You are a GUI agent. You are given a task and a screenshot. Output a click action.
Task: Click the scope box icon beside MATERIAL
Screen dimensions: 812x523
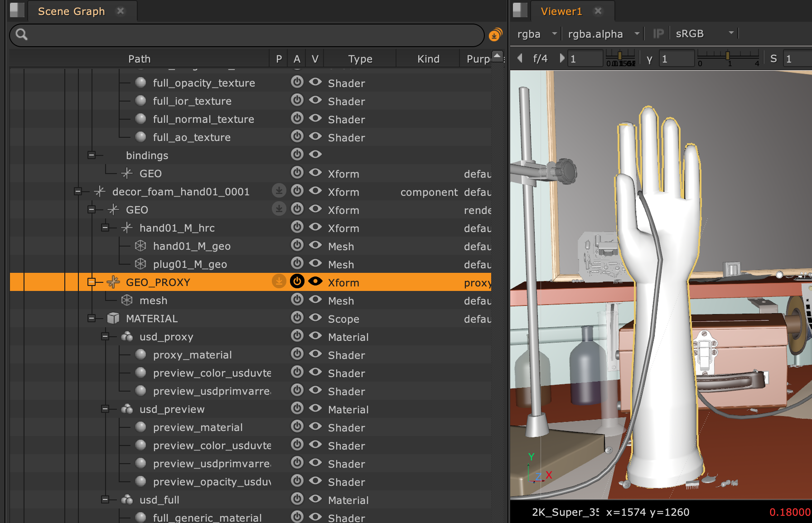[x=113, y=318]
